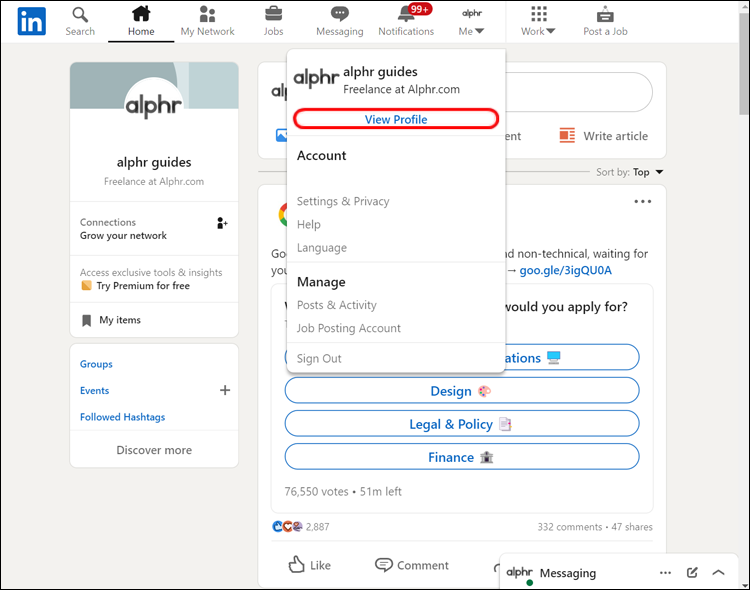This screenshot has height=590, width=750.
Task: Open Job Posting Account
Action: click(348, 328)
